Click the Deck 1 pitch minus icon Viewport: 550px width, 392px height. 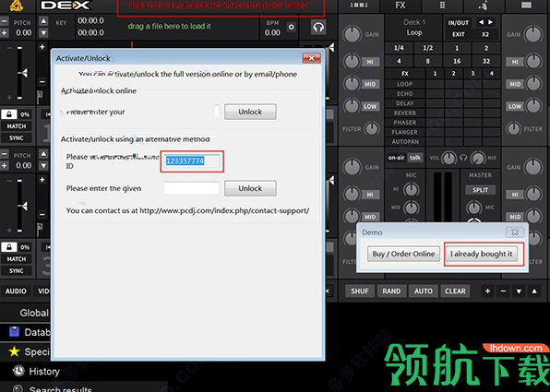point(4,22)
